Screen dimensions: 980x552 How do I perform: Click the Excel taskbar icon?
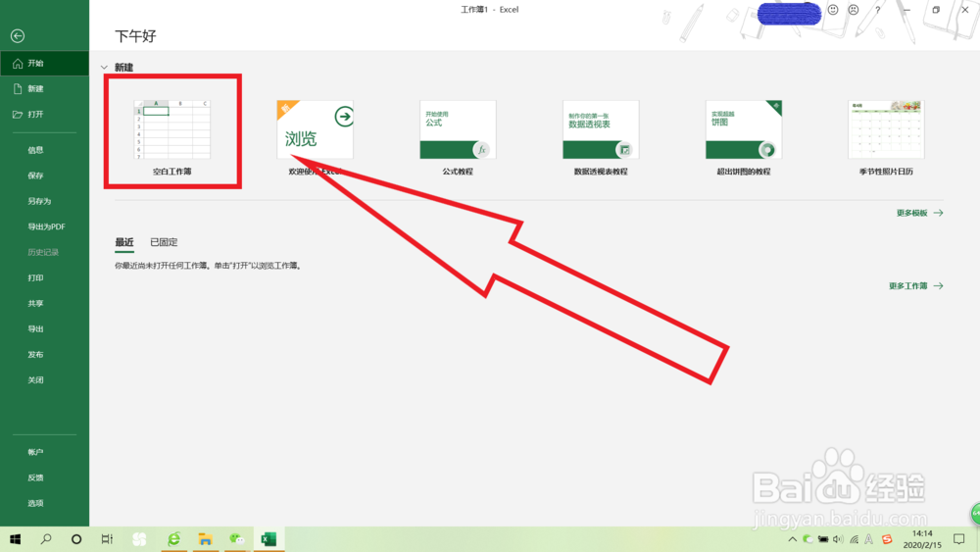coord(269,539)
